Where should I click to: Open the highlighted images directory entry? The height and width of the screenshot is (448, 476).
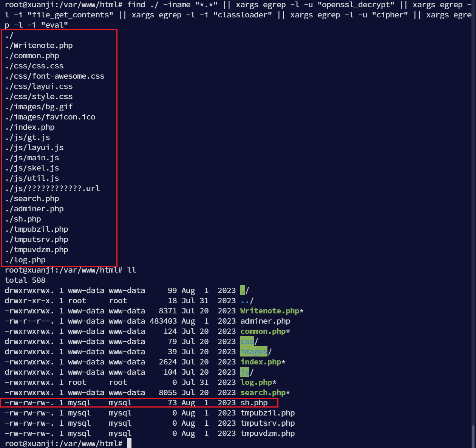click(x=253, y=352)
